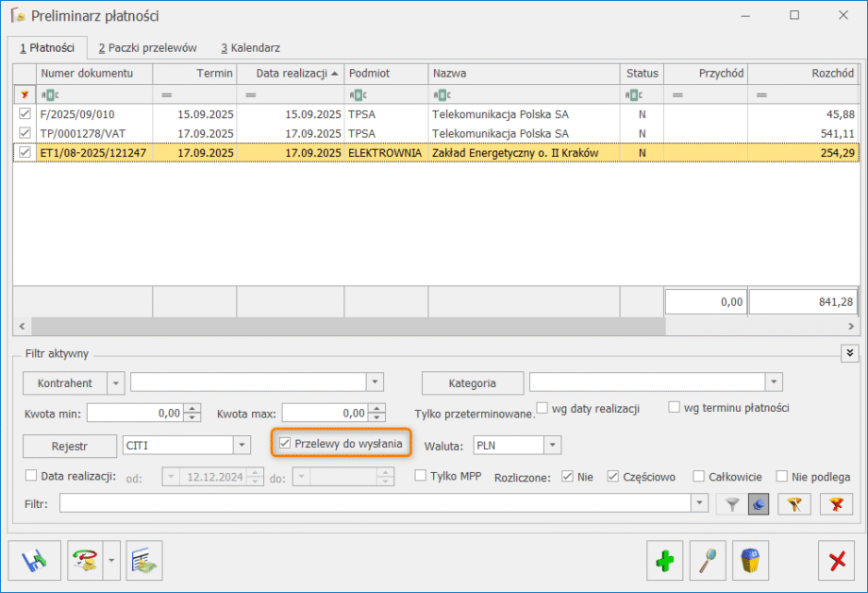The height and width of the screenshot is (593, 868).
Task: Click the report list icon in bottom toolbar
Action: pos(144,561)
